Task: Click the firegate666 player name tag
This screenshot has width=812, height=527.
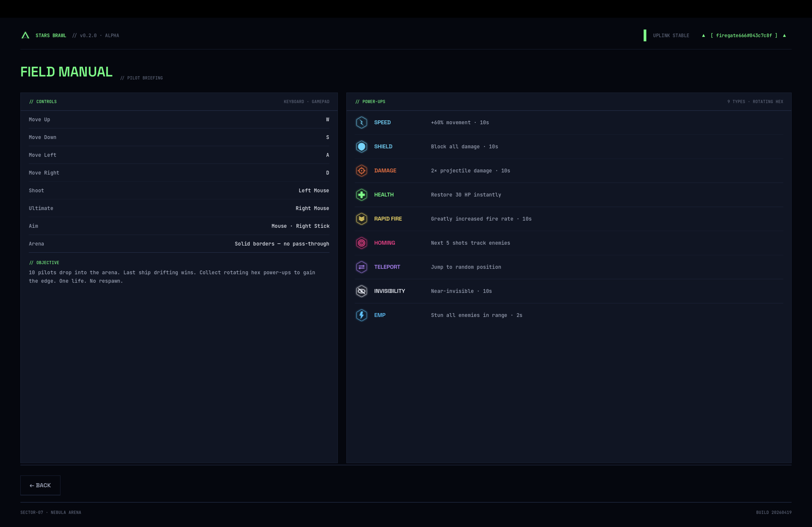Action: click(744, 35)
